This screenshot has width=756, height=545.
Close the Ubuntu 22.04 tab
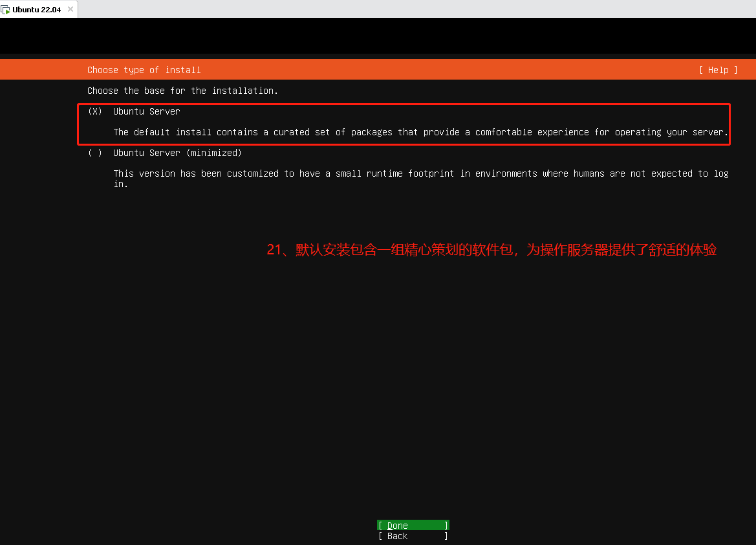(70, 9)
